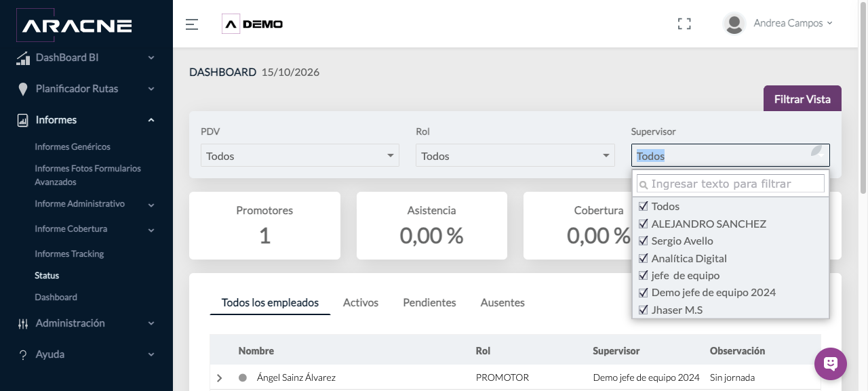Open the chat support bubble
The height and width of the screenshot is (391, 868).
click(x=831, y=364)
